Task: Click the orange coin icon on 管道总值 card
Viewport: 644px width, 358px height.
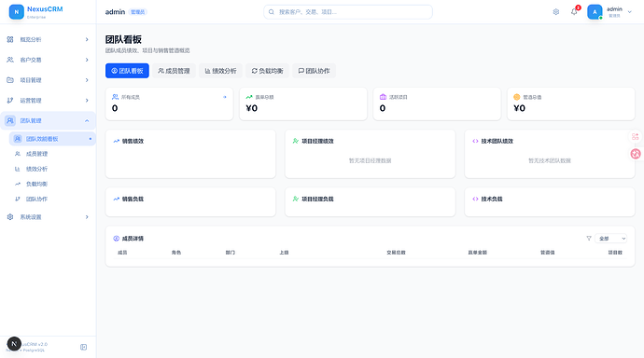Action: [x=517, y=97]
